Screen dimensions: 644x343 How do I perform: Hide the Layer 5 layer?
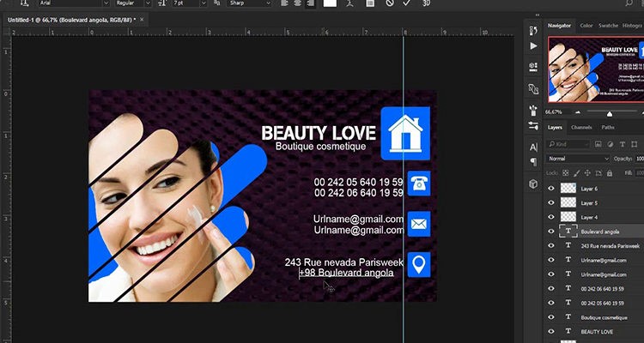[551, 202]
